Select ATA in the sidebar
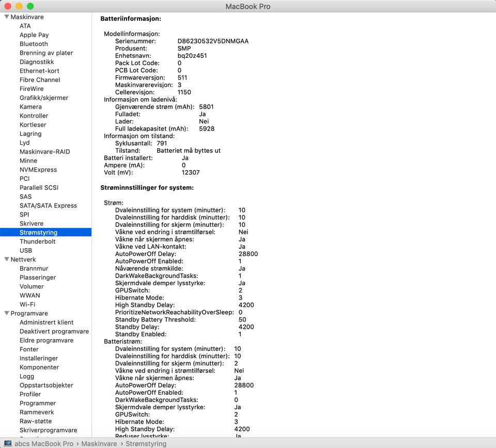 [x=25, y=26]
